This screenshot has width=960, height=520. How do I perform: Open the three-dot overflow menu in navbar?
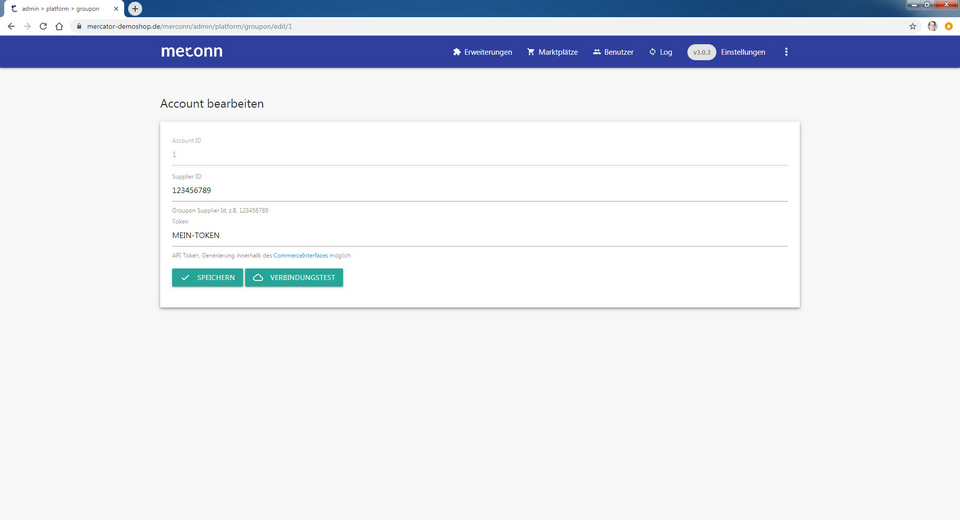pyautogui.click(x=786, y=52)
